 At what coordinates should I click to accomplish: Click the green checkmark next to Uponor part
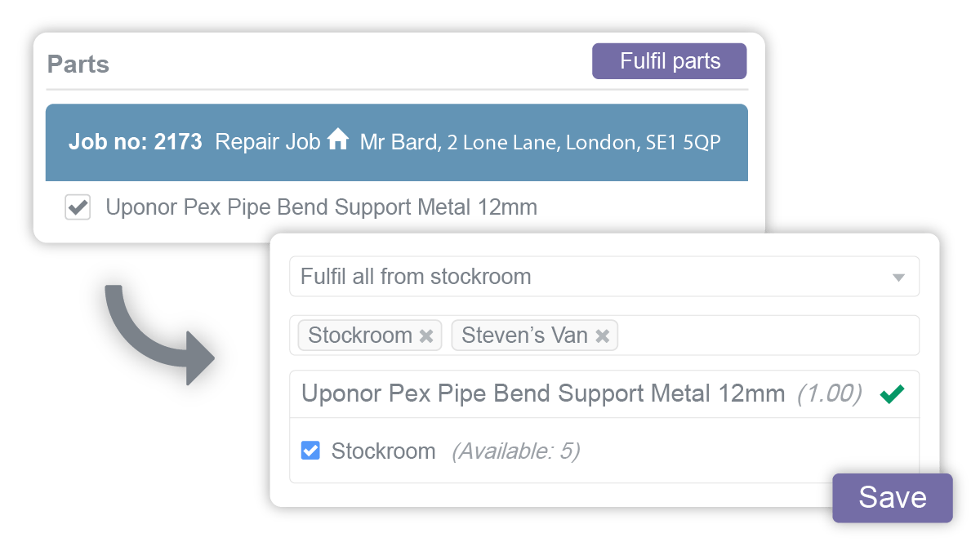click(892, 393)
